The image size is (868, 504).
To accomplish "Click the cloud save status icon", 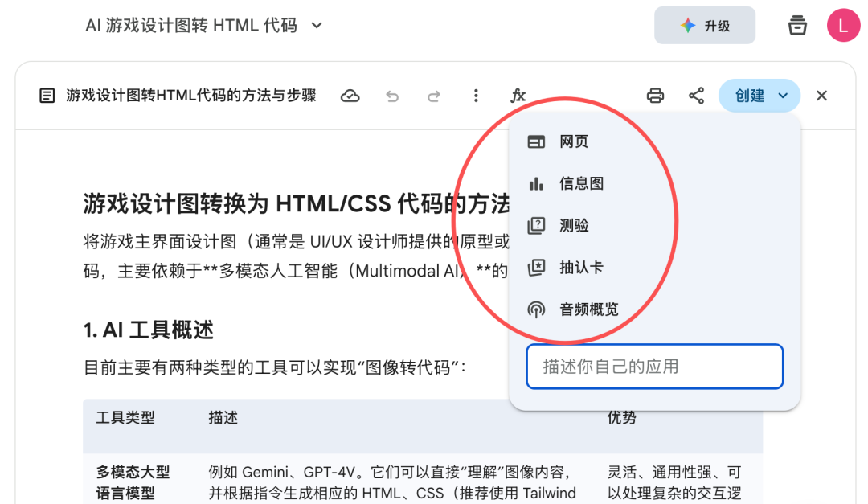I will click(x=350, y=96).
